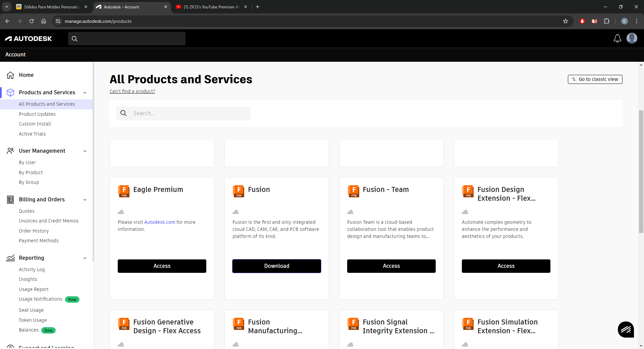Click the Autodesk.com link in Eagle Premium

(x=160, y=222)
